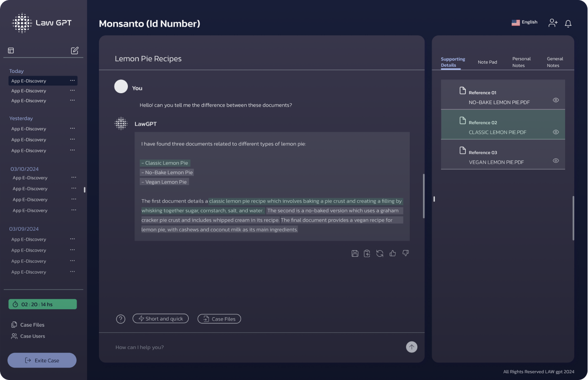Toggle eye icon for Classic Lemon Pie PDF
The width and height of the screenshot is (588, 380).
pos(556,132)
